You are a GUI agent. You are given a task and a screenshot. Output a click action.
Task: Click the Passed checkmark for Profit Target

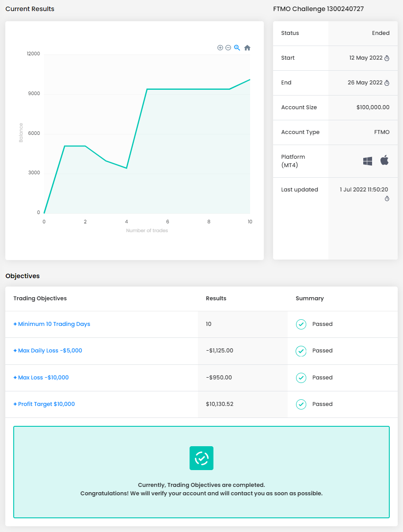point(301,404)
